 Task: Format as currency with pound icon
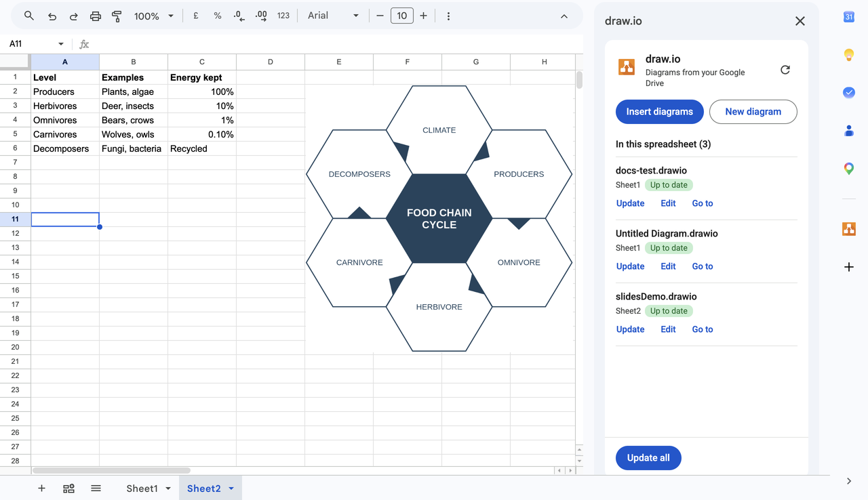195,16
